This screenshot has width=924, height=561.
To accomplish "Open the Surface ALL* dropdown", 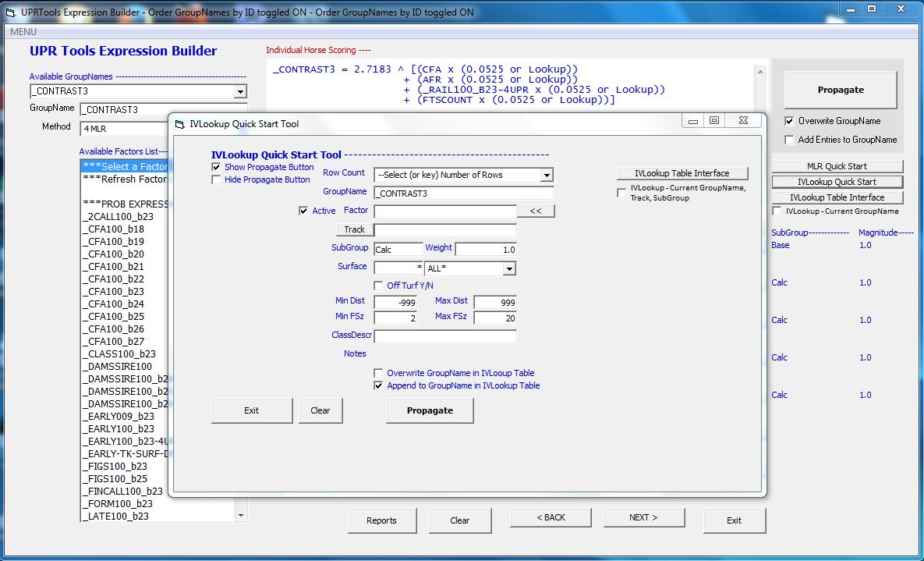I will click(x=509, y=269).
